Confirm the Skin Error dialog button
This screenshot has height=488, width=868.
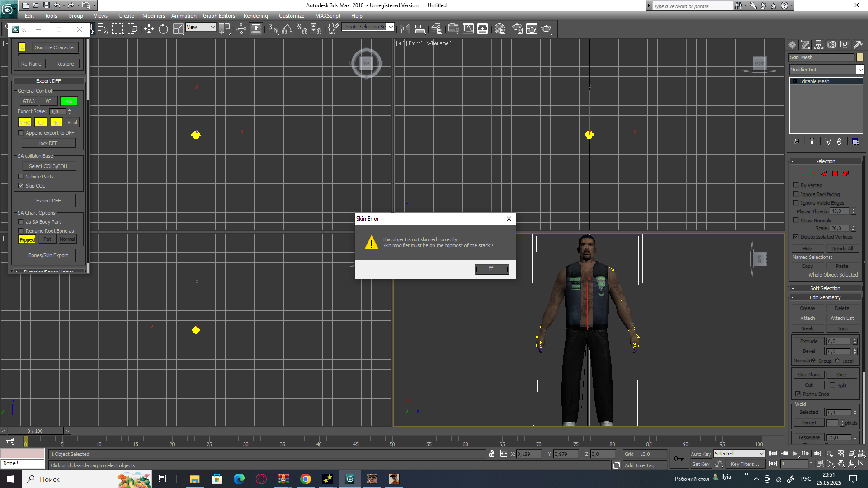pyautogui.click(x=491, y=269)
